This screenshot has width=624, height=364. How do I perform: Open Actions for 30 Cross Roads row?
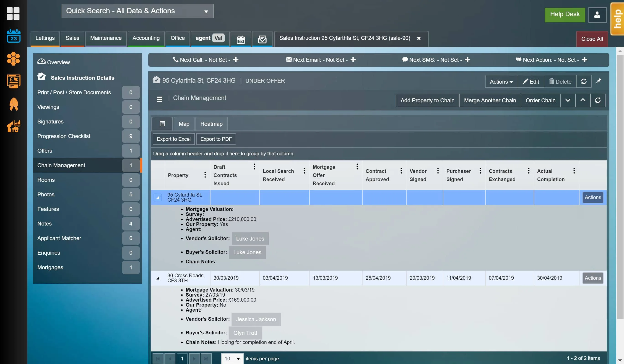point(593,278)
